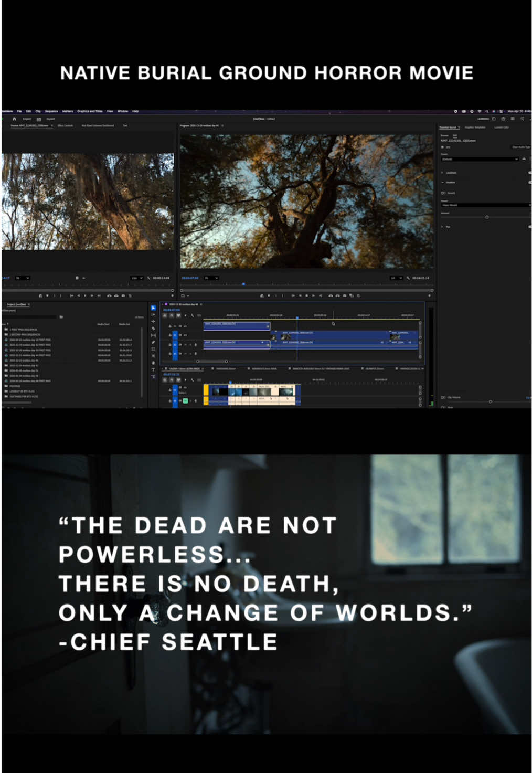532x773 pixels.
Task: Play the Source monitor clip
Action: tap(85, 295)
